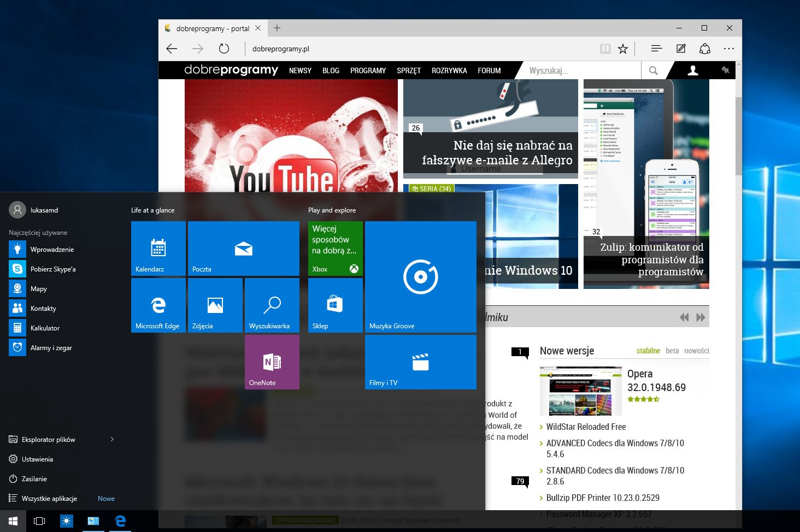The height and width of the screenshot is (532, 800).
Task: Open the Edge Hub panel
Action: [x=656, y=49]
